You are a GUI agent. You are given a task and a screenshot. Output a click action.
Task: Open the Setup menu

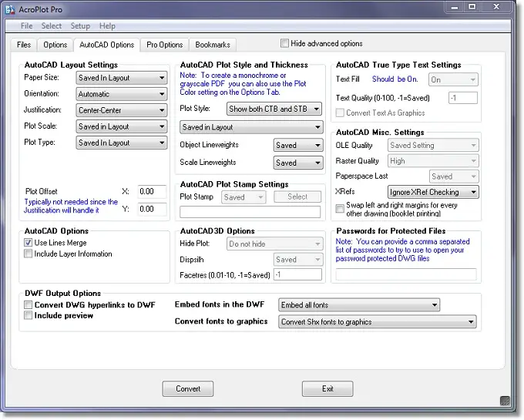[x=80, y=25]
